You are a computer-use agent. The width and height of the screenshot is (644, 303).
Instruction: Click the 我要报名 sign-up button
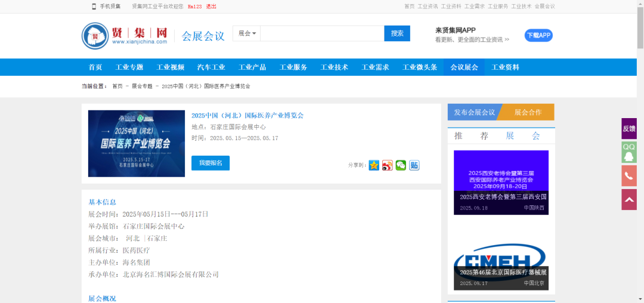(210, 163)
